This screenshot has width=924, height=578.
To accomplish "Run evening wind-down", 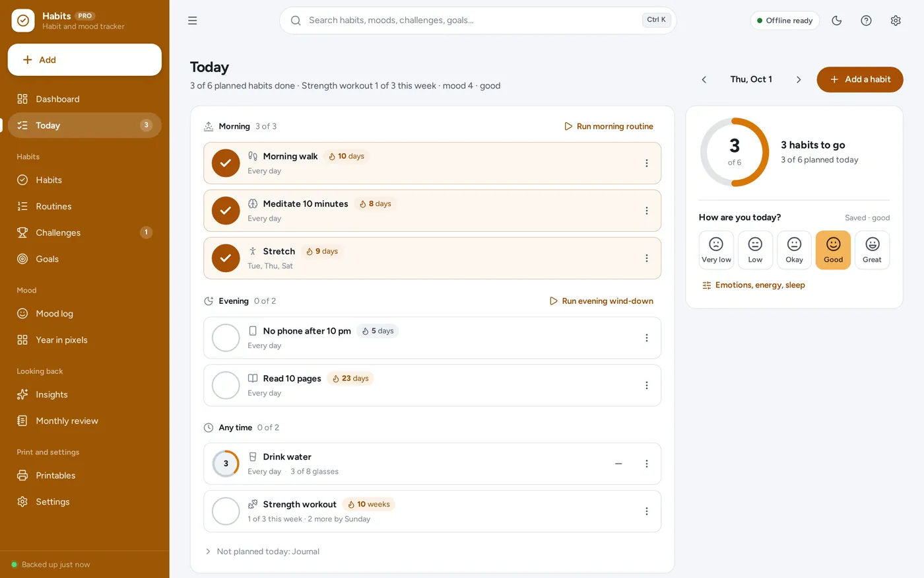I will 601,301.
